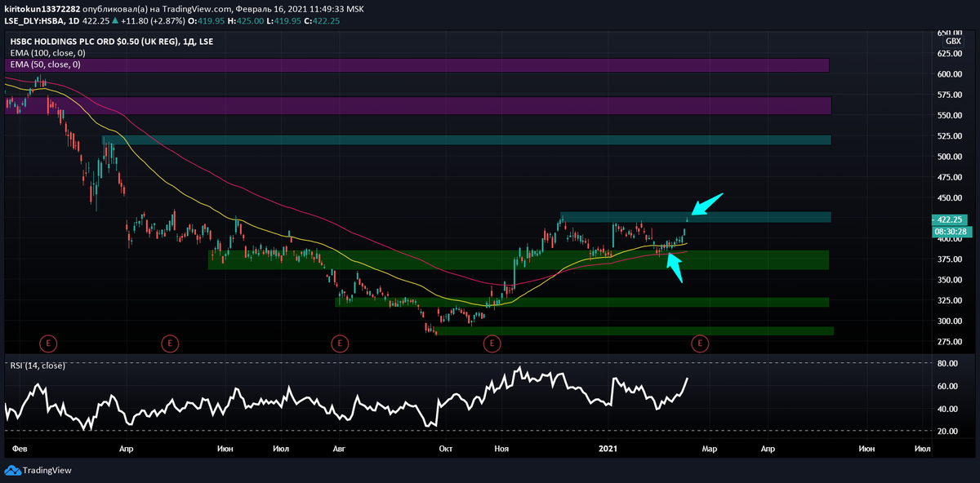The image size is (980, 483).
Task: Click the Мар label on time axis
Action: pyautogui.click(x=709, y=449)
